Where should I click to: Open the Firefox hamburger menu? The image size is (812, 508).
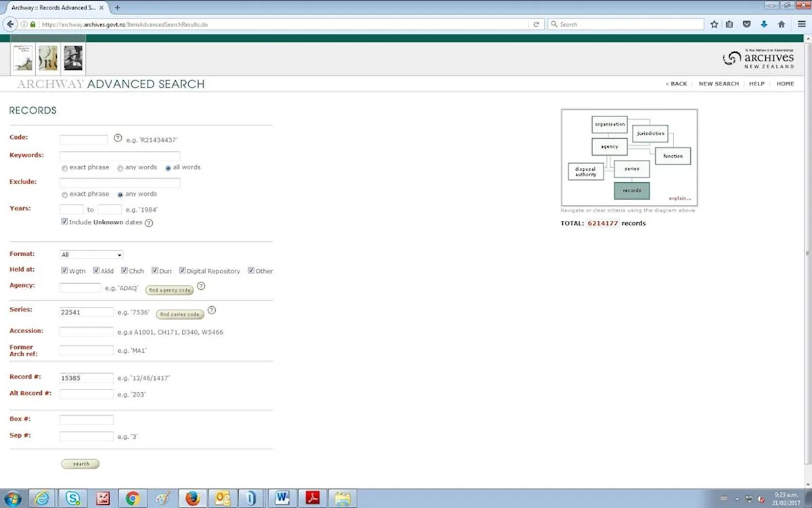(803, 24)
